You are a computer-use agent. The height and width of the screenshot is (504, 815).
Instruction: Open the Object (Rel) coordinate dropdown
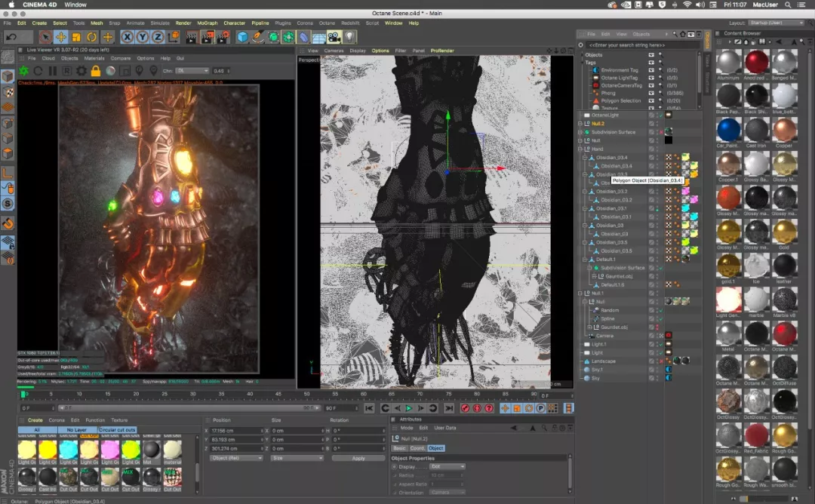(237, 458)
